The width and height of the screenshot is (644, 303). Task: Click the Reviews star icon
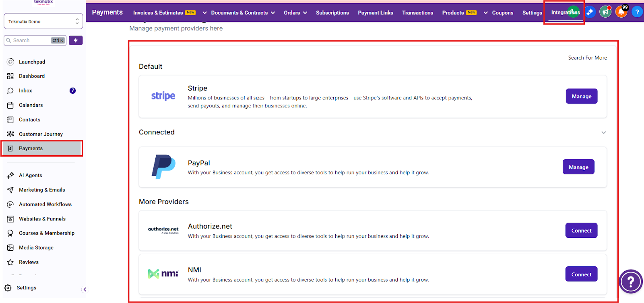point(10,262)
